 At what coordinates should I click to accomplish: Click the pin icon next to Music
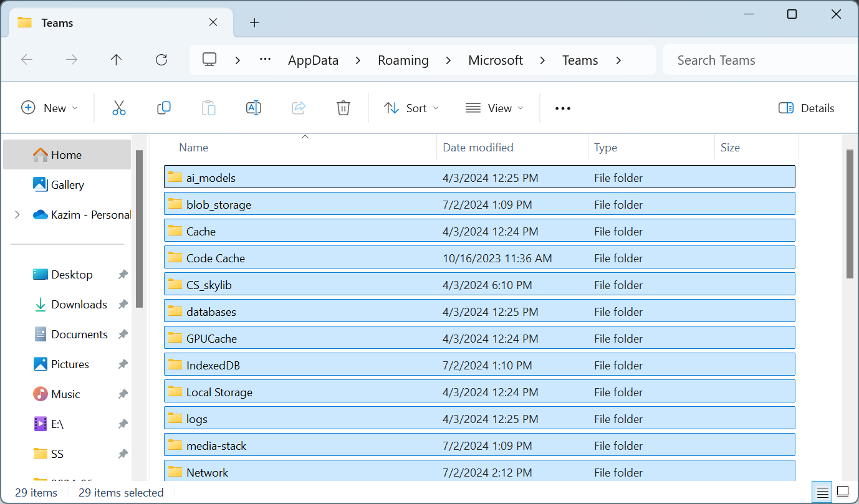123,394
